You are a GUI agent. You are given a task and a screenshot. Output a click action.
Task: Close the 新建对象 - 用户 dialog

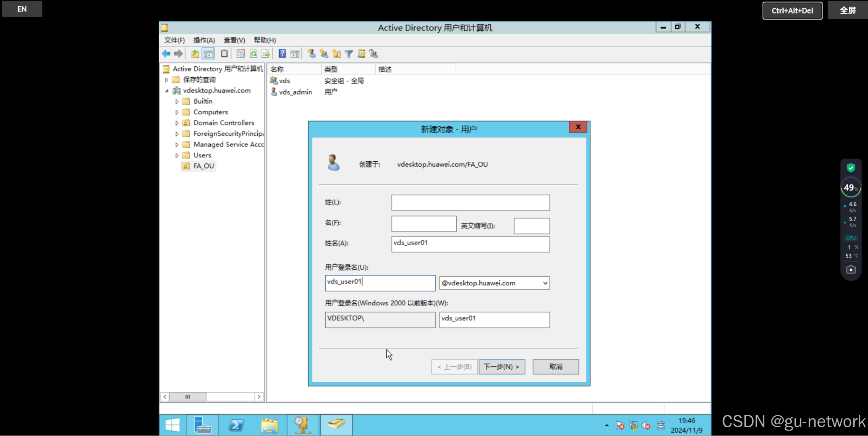pos(578,127)
